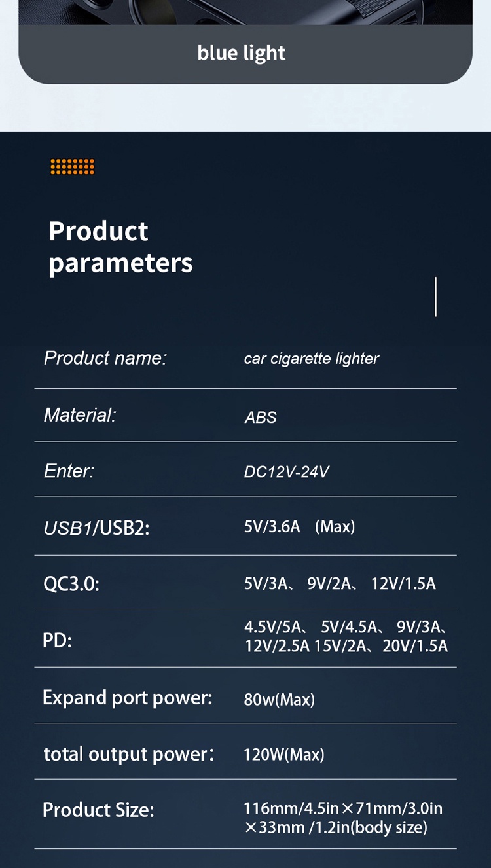Select the 'PD:' row label

coord(57,640)
